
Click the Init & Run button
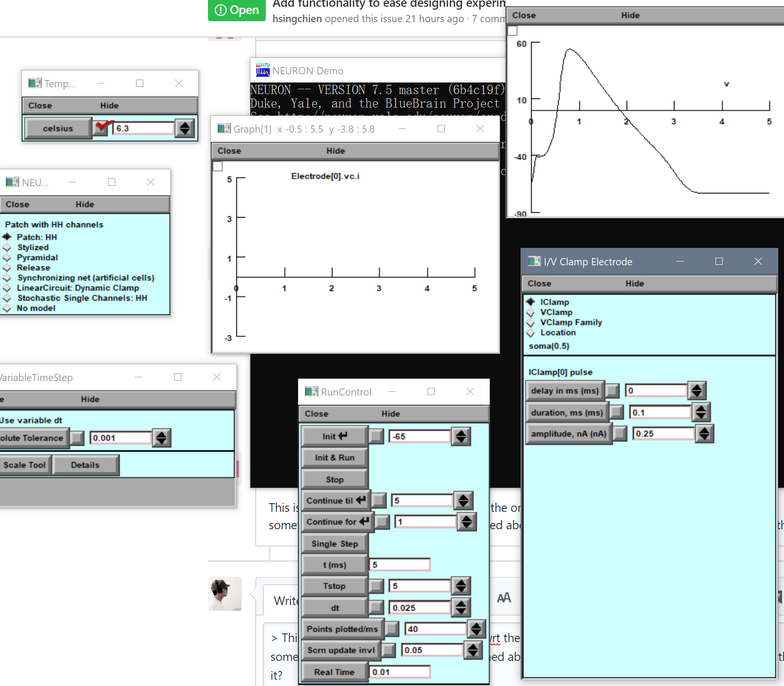[335, 458]
